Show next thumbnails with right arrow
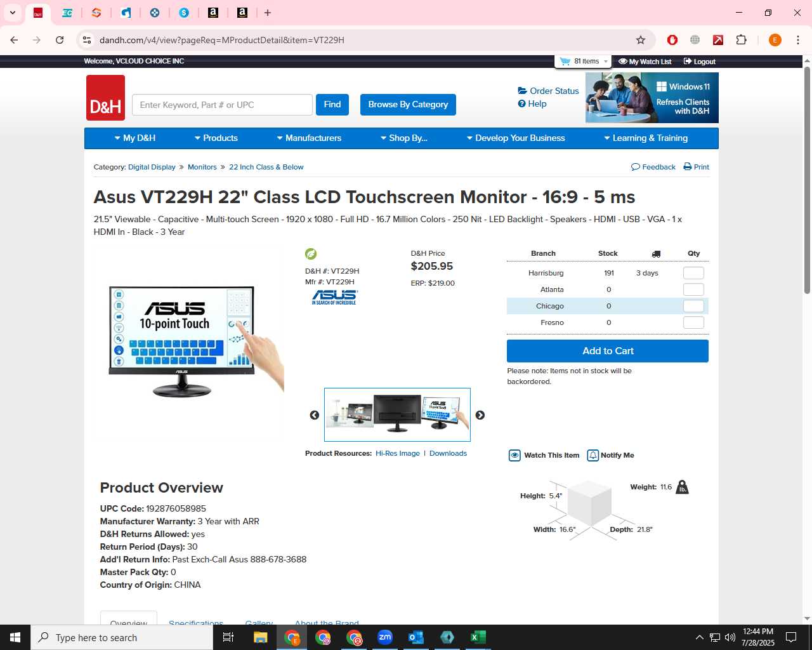Screen dimensions: 812x650 [480, 415]
